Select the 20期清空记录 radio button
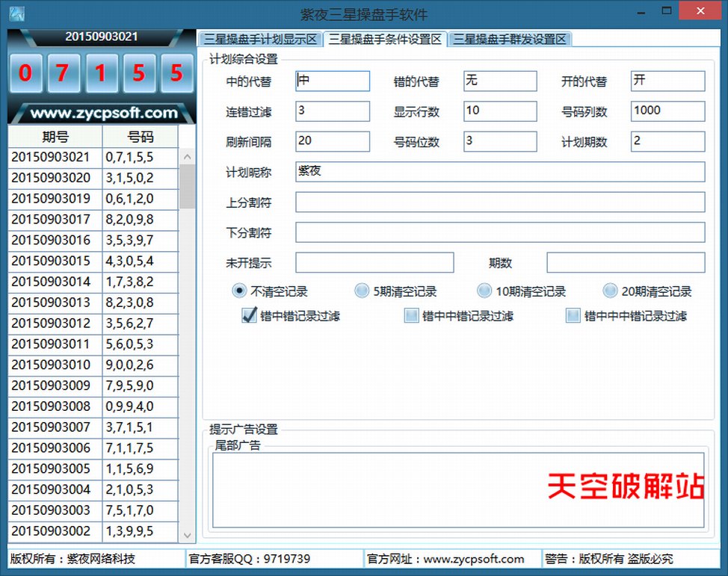The image size is (728, 576). pos(610,291)
